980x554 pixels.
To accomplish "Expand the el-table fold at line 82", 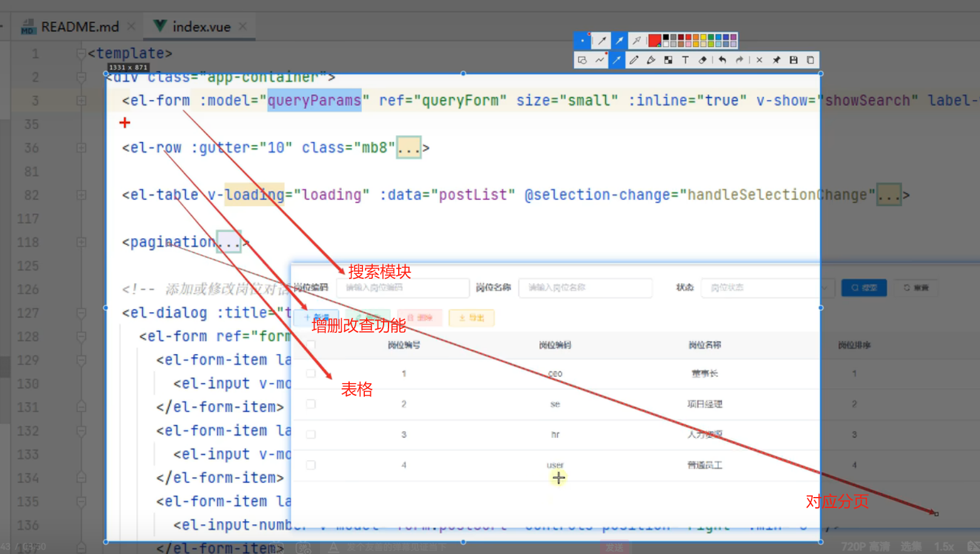I will click(x=81, y=195).
